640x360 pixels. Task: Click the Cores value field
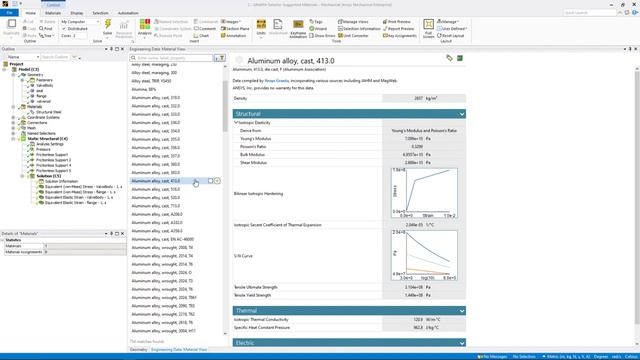coord(80,36)
